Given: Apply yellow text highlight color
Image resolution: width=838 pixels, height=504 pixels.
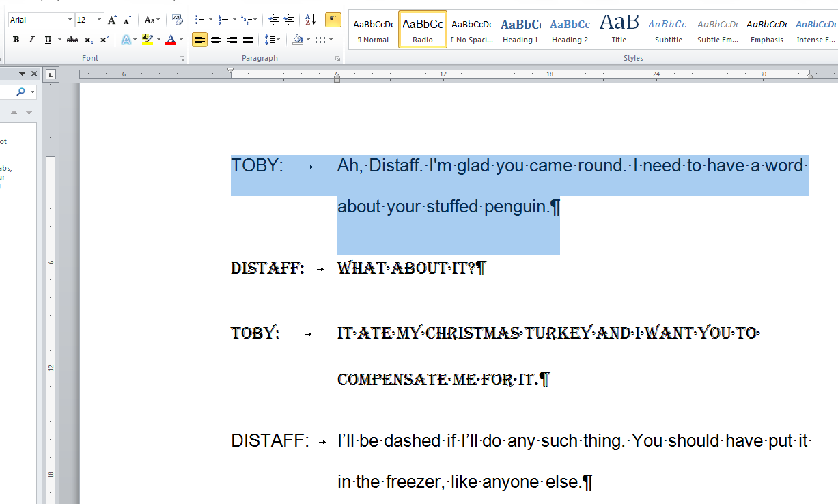Looking at the screenshot, I should click(148, 39).
